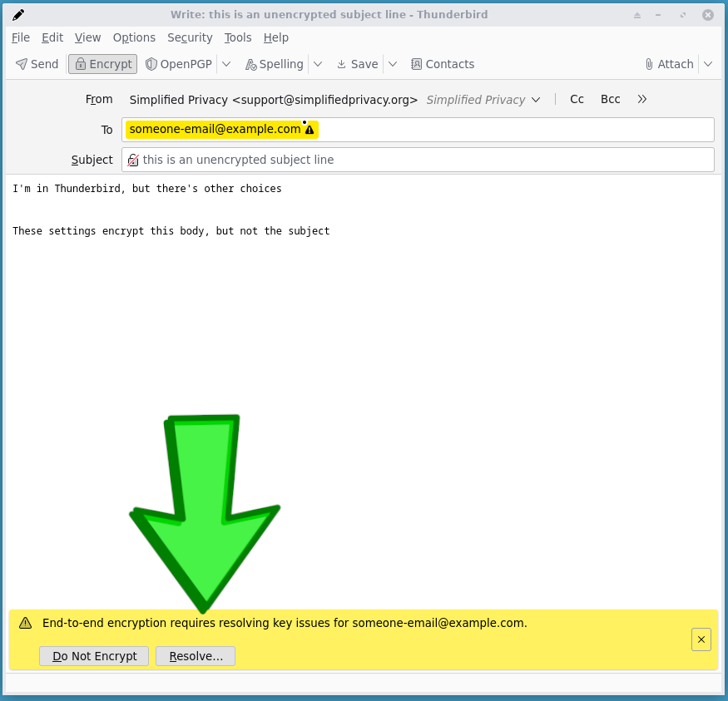Expand the OpenPGP dropdown arrow

click(x=226, y=64)
